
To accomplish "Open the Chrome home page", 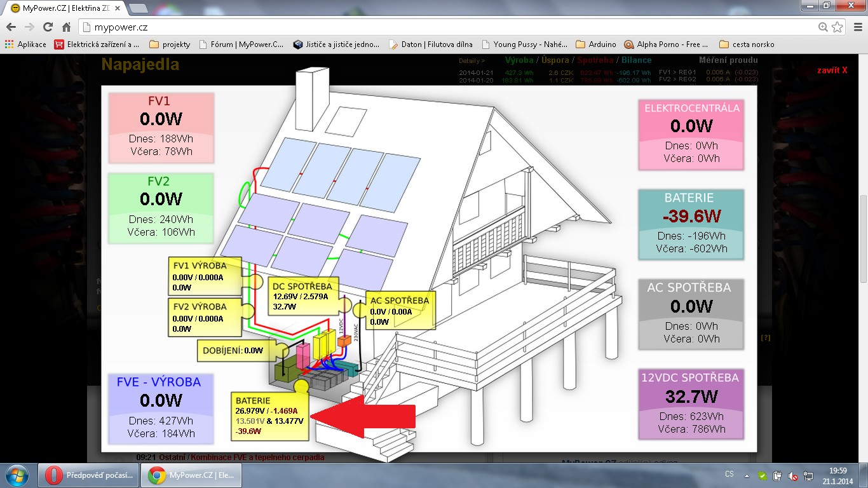I will coord(66,27).
